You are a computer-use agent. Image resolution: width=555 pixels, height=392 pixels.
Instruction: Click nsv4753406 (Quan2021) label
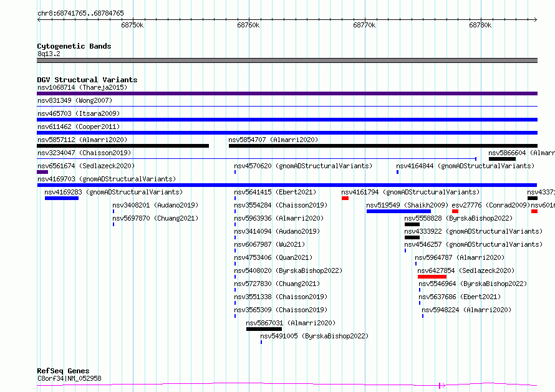tap(273, 257)
